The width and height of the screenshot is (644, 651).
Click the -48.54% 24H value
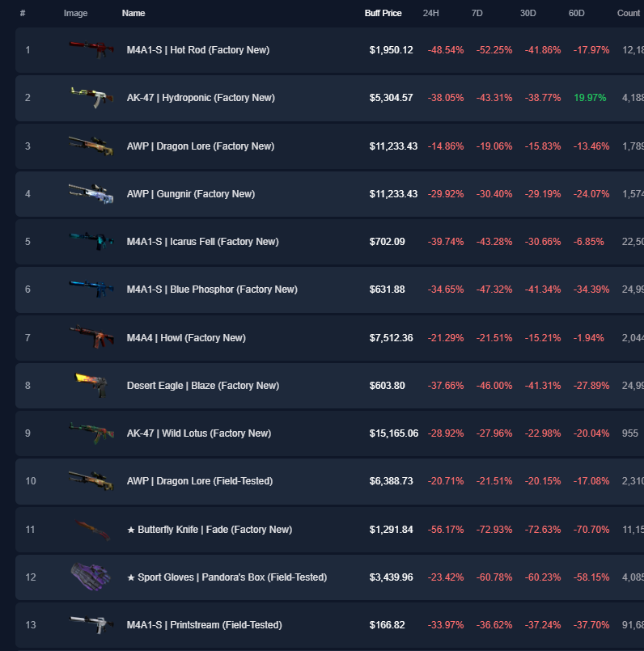pos(446,50)
